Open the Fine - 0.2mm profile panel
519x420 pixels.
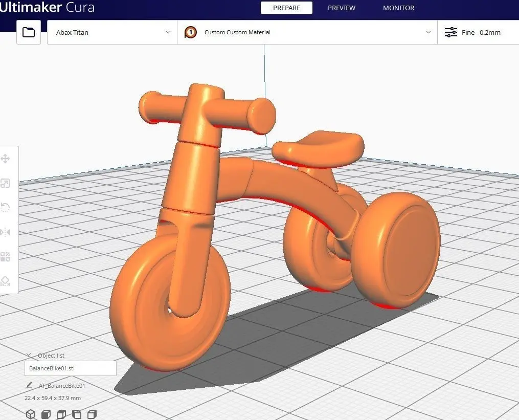coord(478,32)
